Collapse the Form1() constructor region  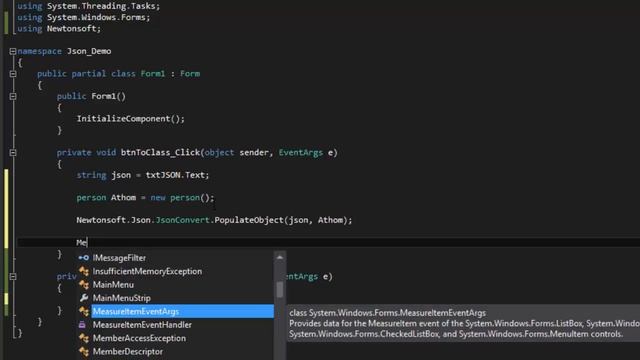(13, 96)
